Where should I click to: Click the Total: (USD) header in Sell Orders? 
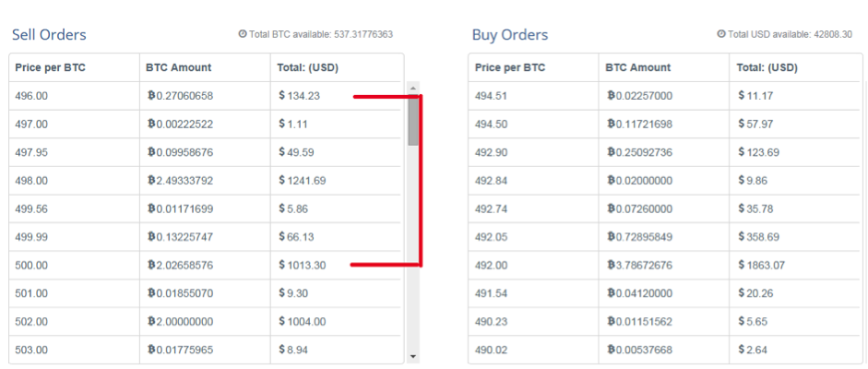click(308, 67)
